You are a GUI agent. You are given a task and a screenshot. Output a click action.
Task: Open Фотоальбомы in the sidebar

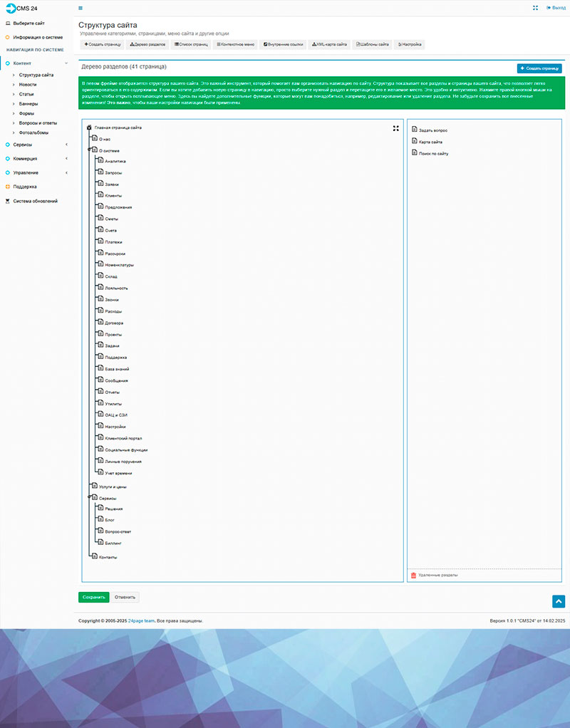pyautogui.click(x=34, y=132)
